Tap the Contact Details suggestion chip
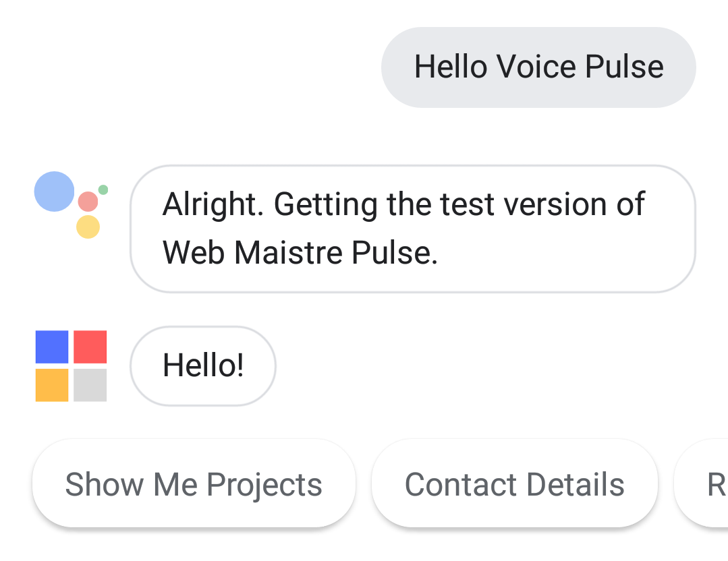 tap(514, 483)
